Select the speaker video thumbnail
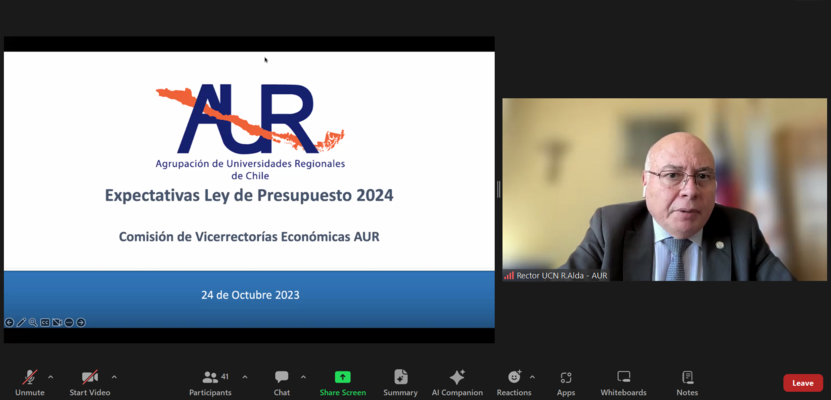 [665, 189]
